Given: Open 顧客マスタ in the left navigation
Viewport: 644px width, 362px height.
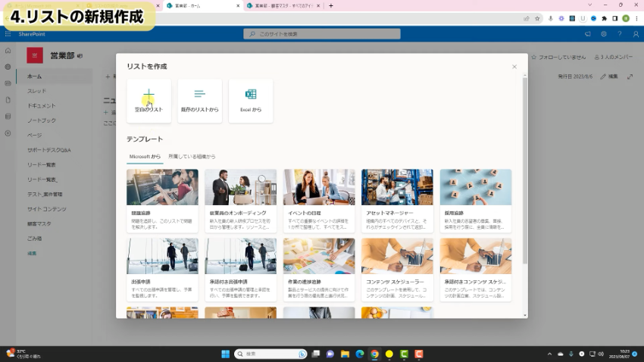Looking at the screenshot, I should 39,223.
